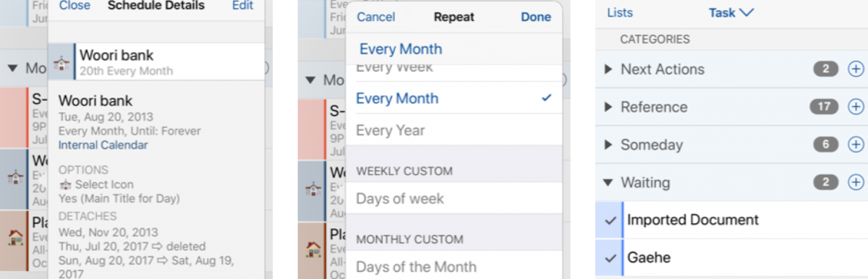Toggle checkmark for Gaehe task
The height and width of the screenshot is (279, 868).
[610, 258]
